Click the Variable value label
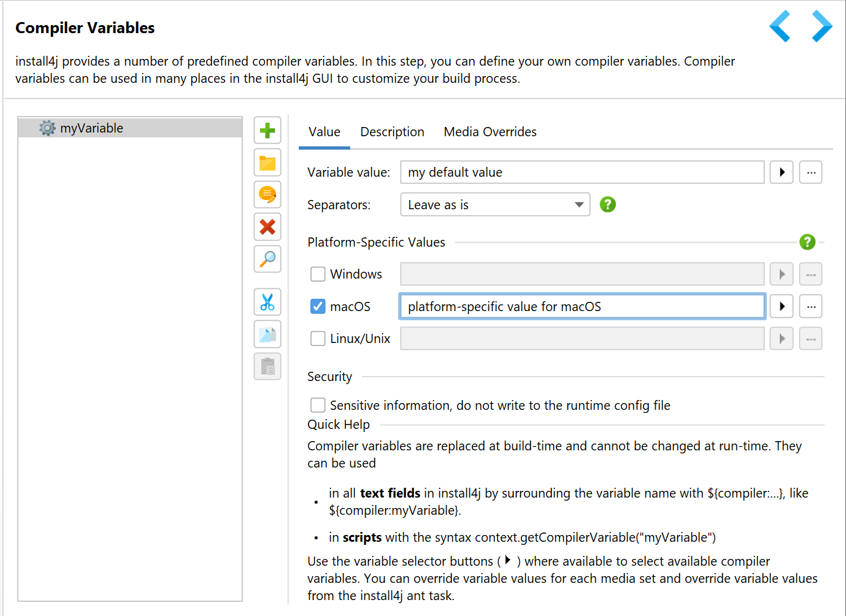 (348, 172)
